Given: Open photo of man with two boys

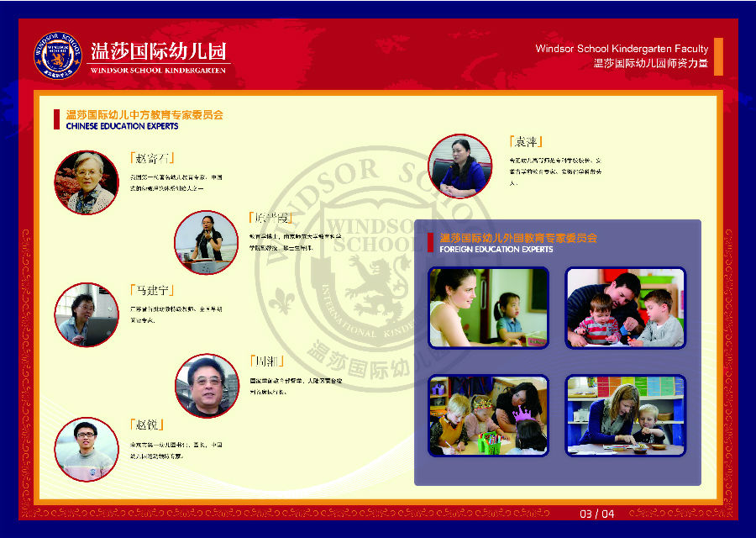Looking at the screenshot, I should click(x=625, y=308).
